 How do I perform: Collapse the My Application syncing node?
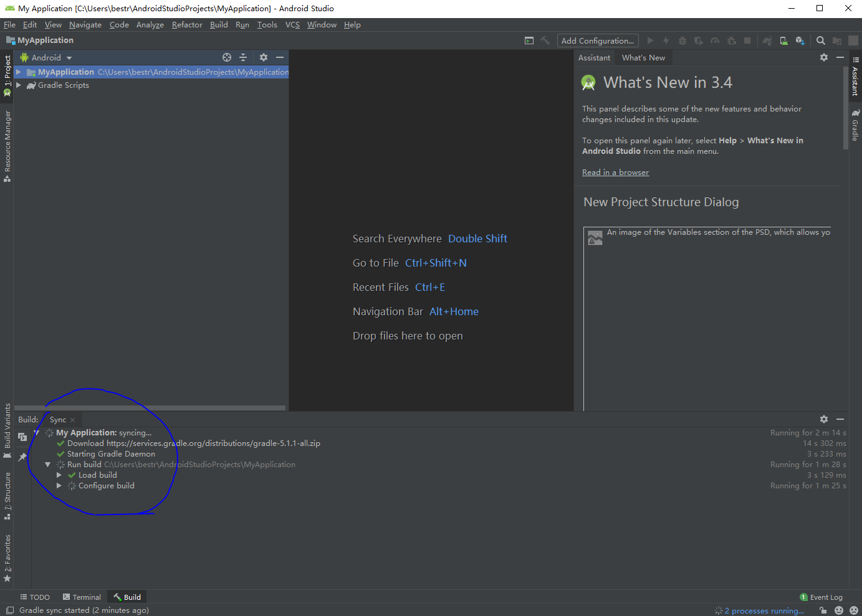tap(36, 433)
